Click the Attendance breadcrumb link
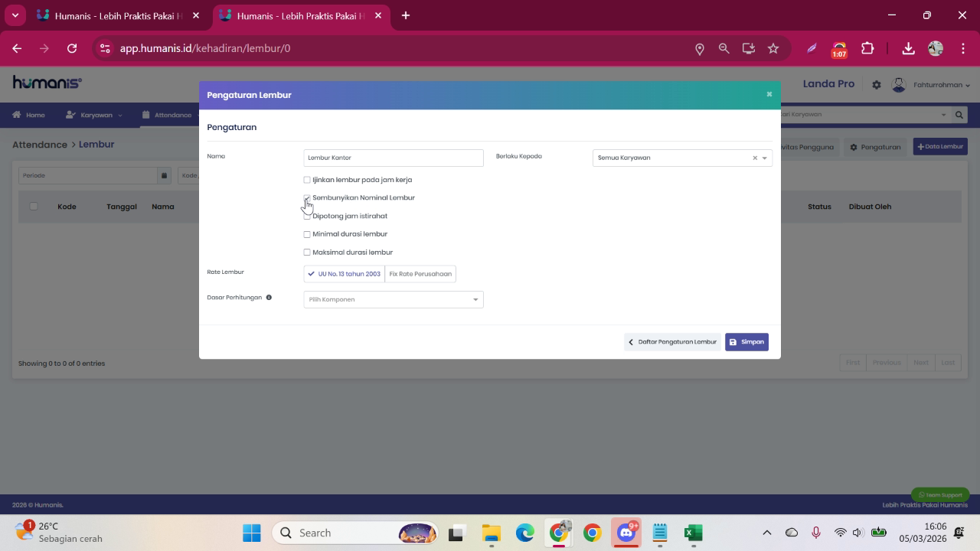Screen dimensions: 980x551 [40, 145]
